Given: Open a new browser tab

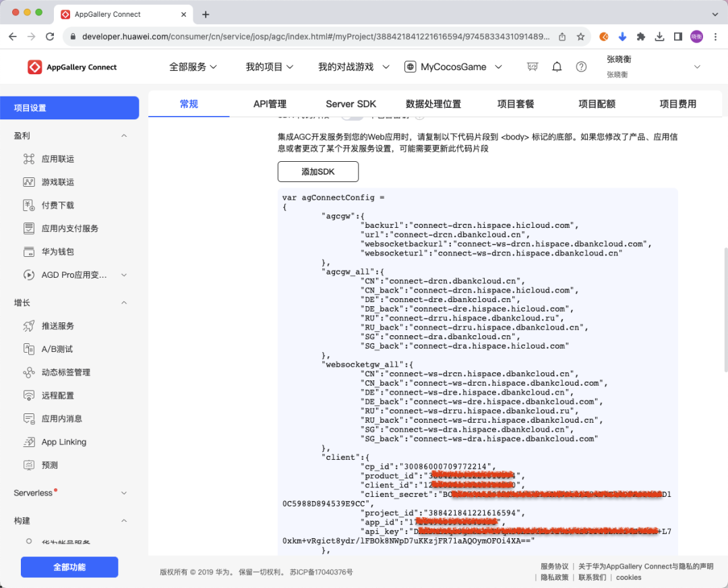Looking at the screenshot, I should tap(206, 14).
